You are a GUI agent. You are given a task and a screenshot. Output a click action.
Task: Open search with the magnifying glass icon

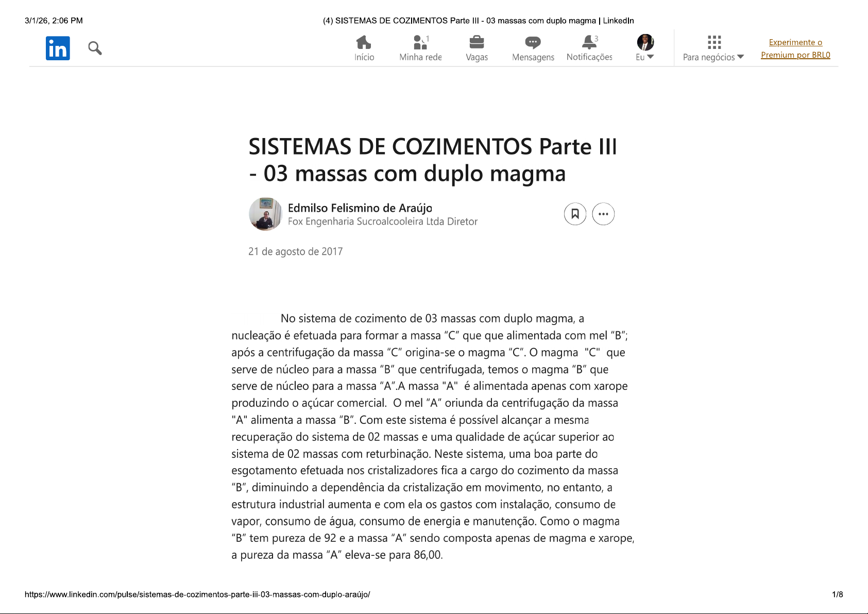(95, 48)
